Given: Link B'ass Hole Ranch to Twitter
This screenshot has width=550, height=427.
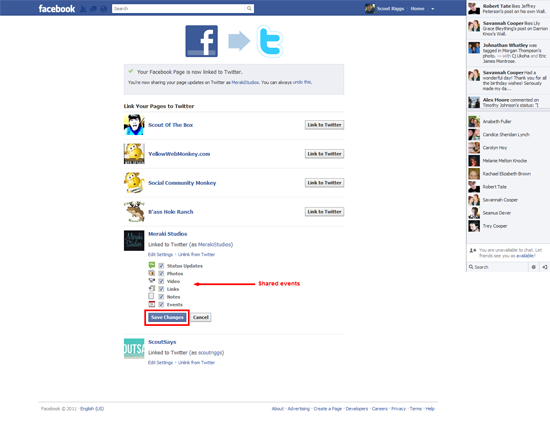Looking at the screenshot, I should (x=324, y=212).
